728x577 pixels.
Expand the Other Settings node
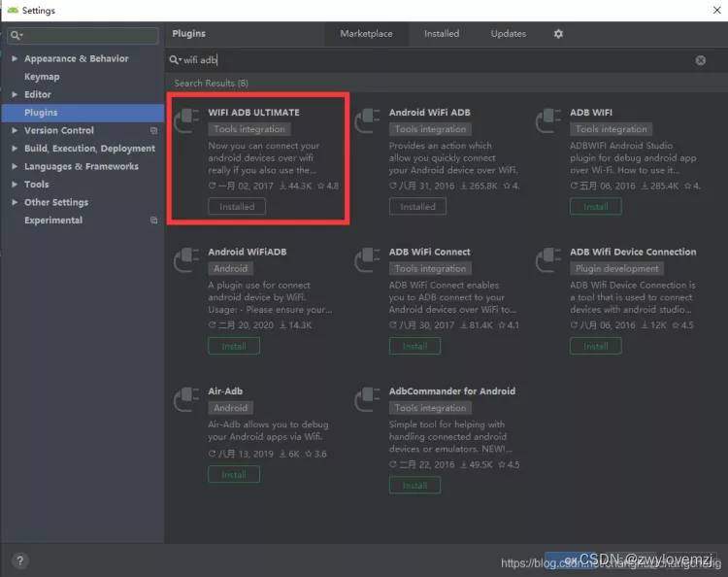click(x=15, y=202)
